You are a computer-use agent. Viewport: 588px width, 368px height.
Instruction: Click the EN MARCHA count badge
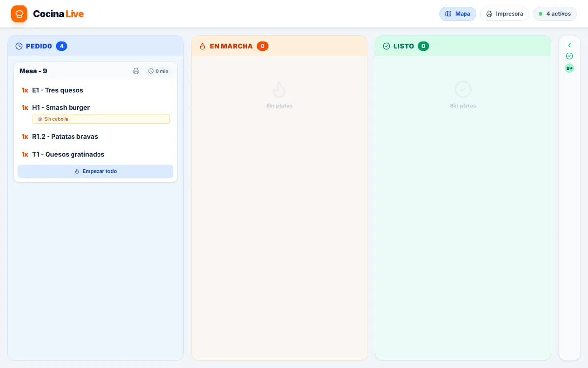pyautogui.click(x=263, y=46)
